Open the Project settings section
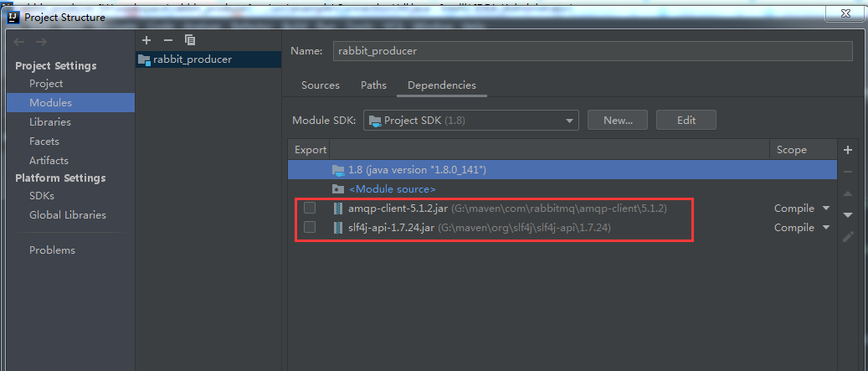 click(x=46, y=84)
